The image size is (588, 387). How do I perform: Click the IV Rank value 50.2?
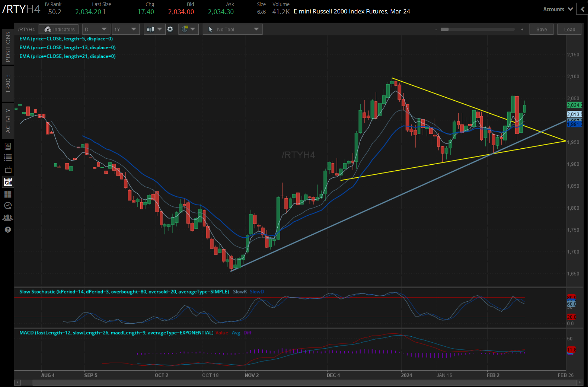coord(55,12)
